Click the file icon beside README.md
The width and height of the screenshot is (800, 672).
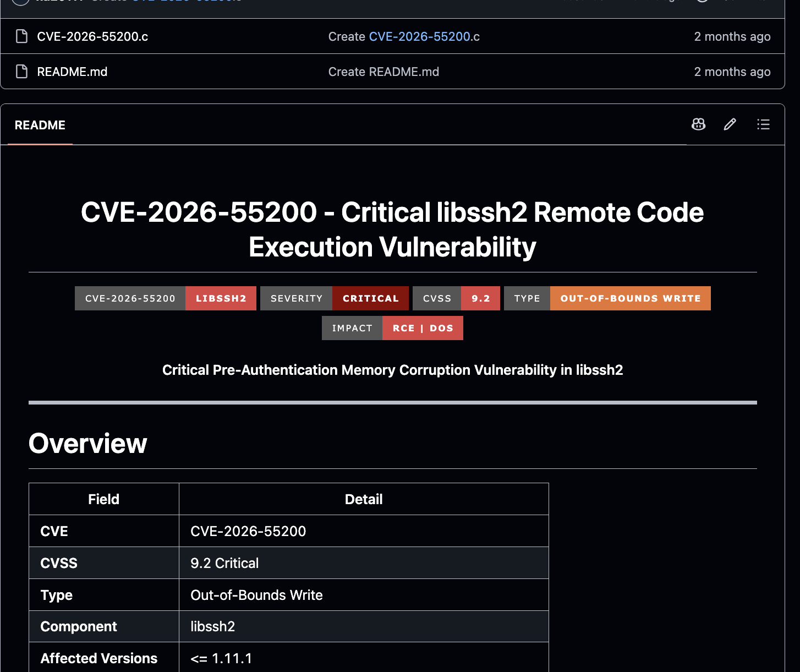(21, 72)
